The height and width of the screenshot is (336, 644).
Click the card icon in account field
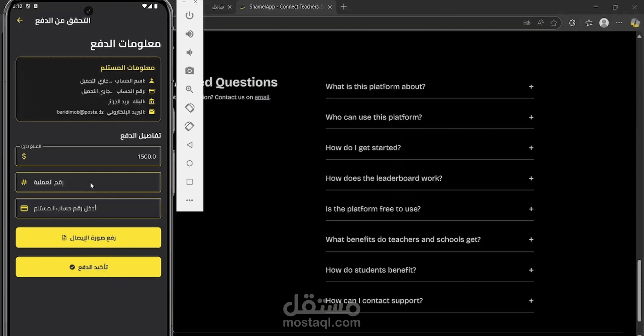coord(24,208)
